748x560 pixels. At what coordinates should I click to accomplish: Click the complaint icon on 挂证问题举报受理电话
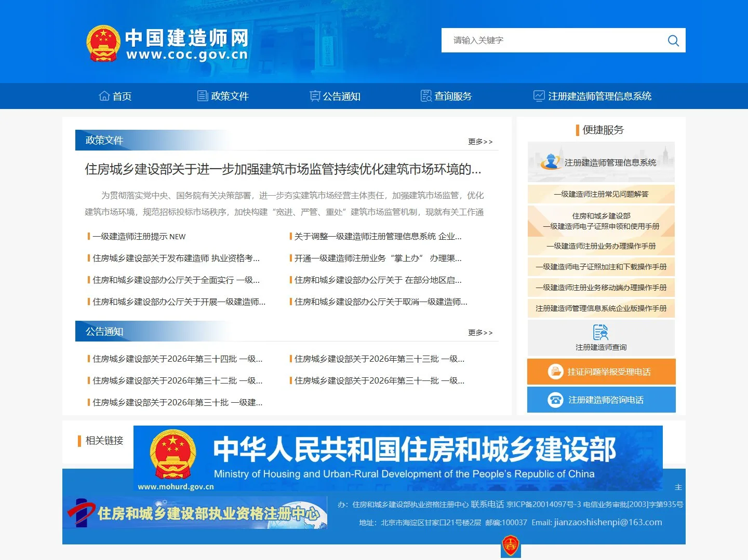556,372
